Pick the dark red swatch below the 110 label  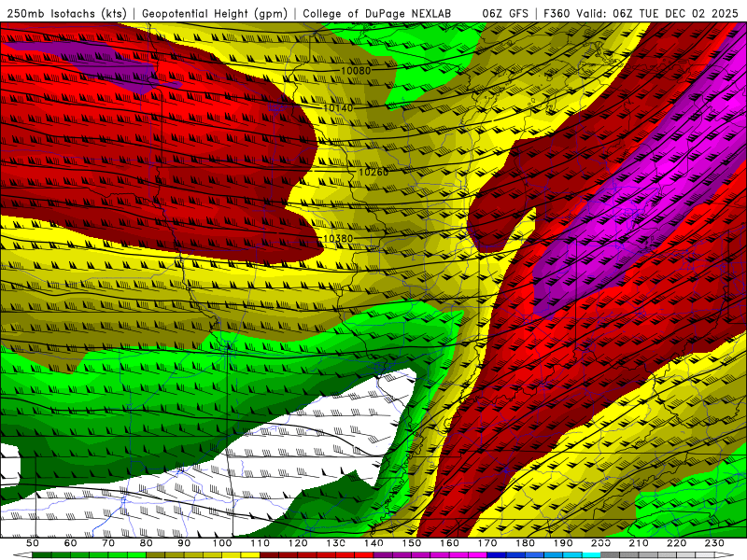tap(269, 554)
